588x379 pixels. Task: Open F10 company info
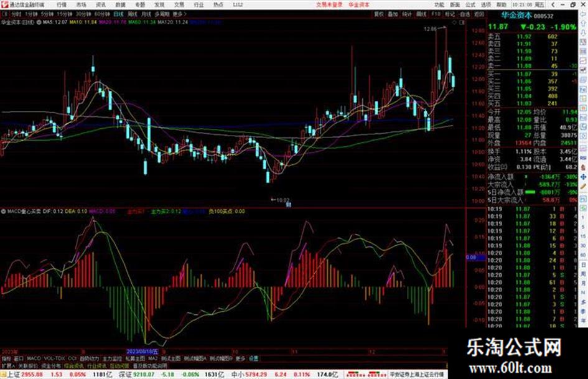(436, 14)
